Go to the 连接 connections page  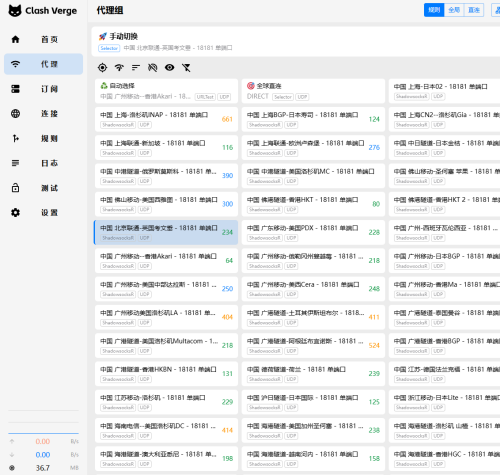click(43, 113)
